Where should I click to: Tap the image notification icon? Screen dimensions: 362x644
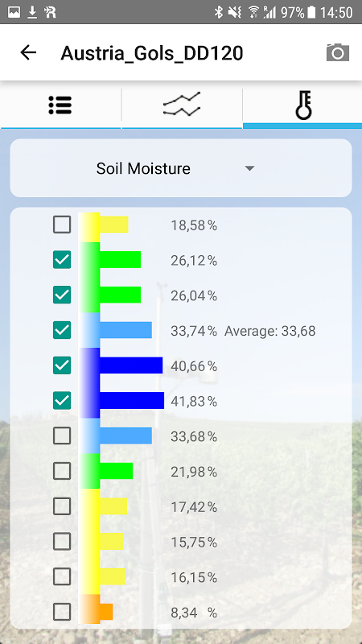coord(14,12)
